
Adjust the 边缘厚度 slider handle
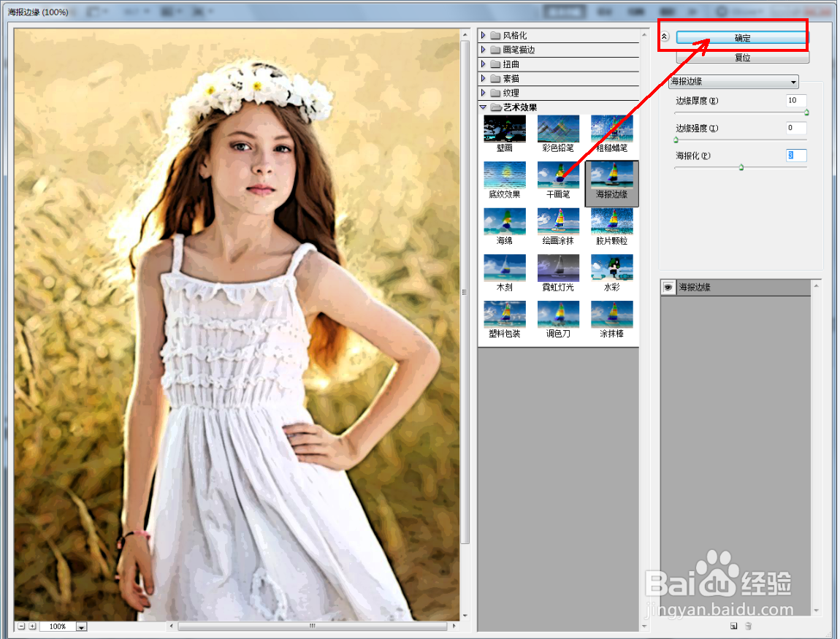click(x=806, y=112)
